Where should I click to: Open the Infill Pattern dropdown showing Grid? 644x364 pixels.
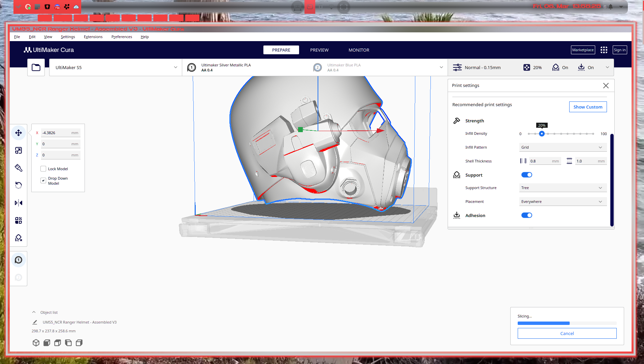coord(562,147)
